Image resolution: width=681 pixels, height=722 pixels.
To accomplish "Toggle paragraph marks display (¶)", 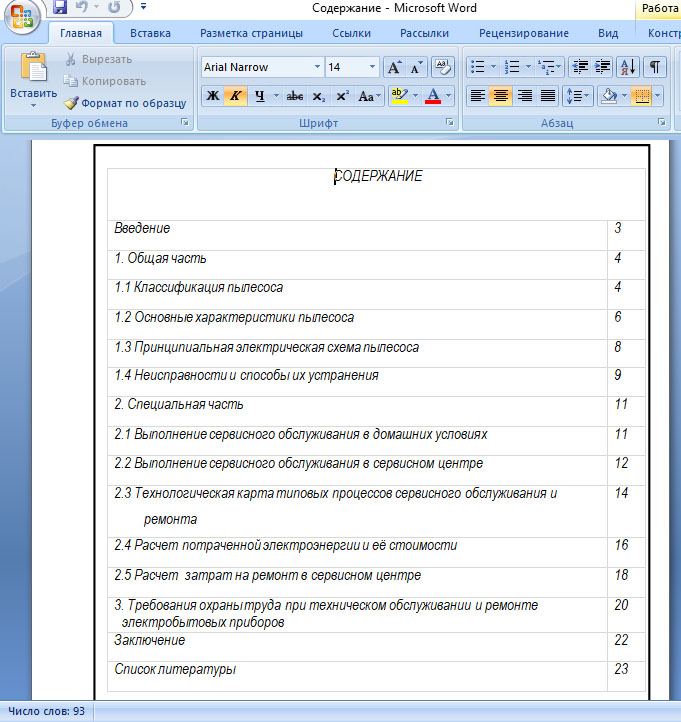I will tap(654, 67).
